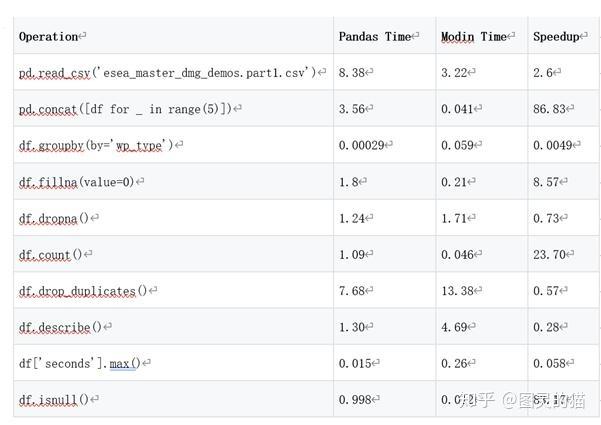The width and height of the screenshot is (601, 425).
Task: Select the Modin Time header cell
Action: click(x=475, y=37)
